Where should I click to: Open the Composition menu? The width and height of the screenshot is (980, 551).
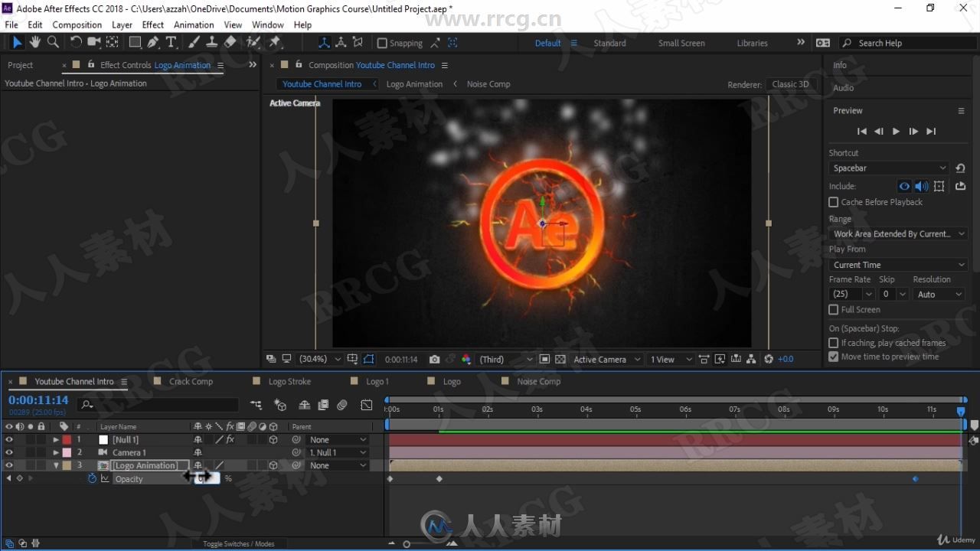77,24
